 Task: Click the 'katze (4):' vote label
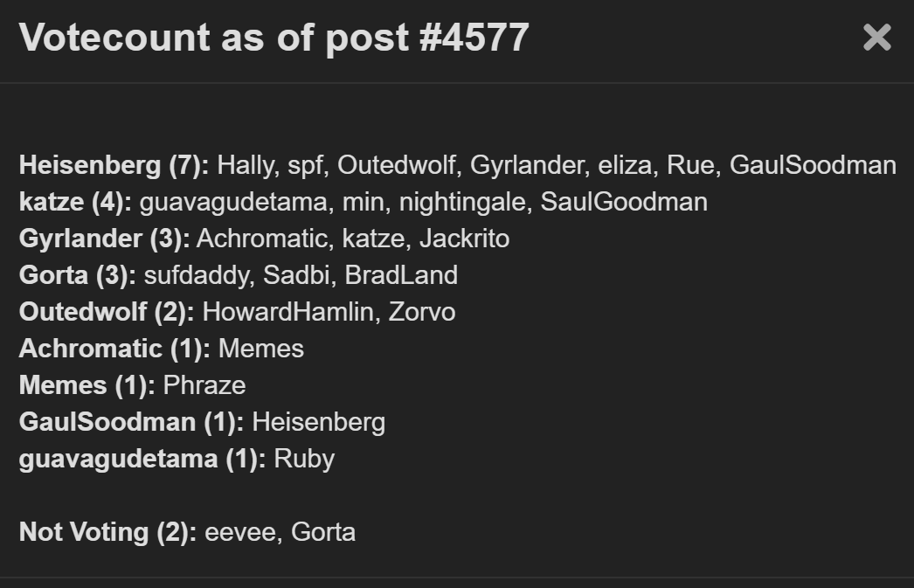point(76,202)
